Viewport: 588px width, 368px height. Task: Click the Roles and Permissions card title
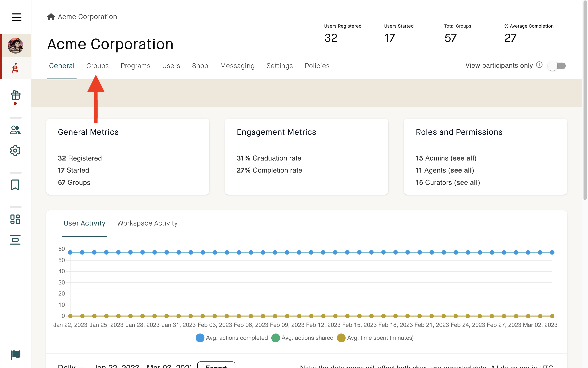coord(459,132)
